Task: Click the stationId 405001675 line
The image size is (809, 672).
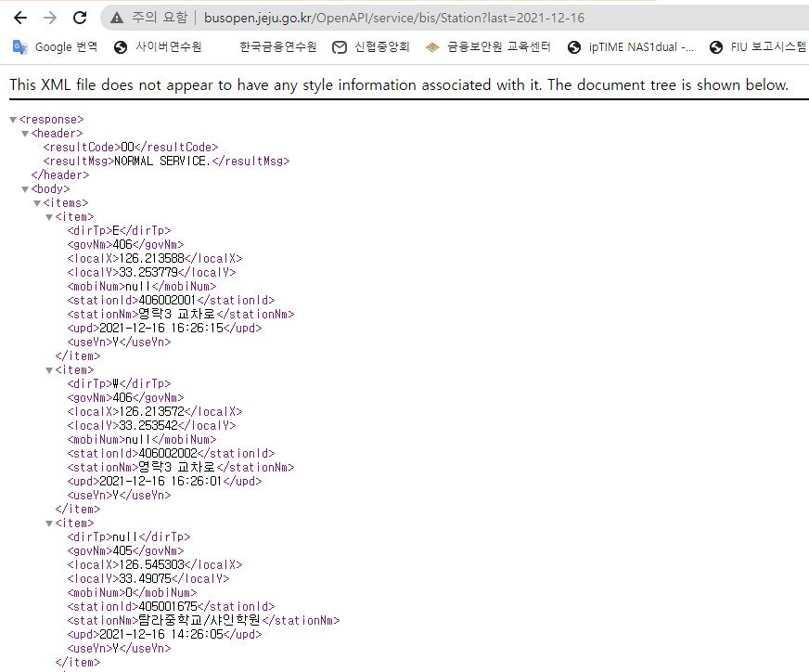Action: pyautogui.click(x=172, y=607)
